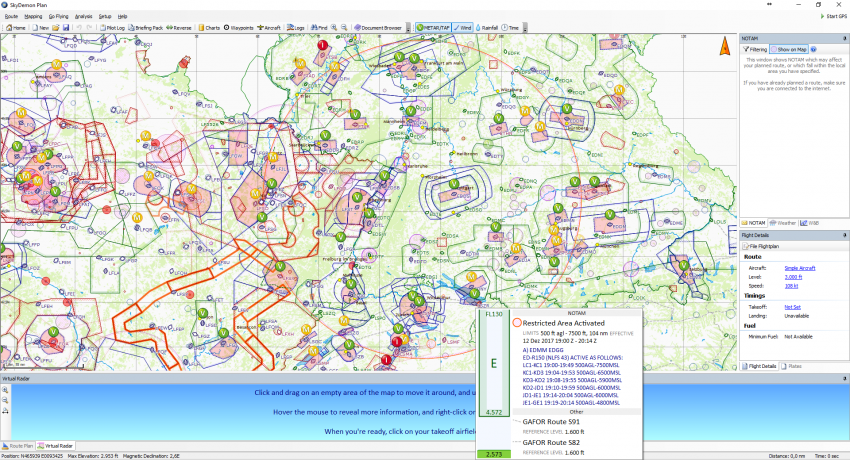
Task: Open NOTAM Filtering options
Action: coord(755,49)
